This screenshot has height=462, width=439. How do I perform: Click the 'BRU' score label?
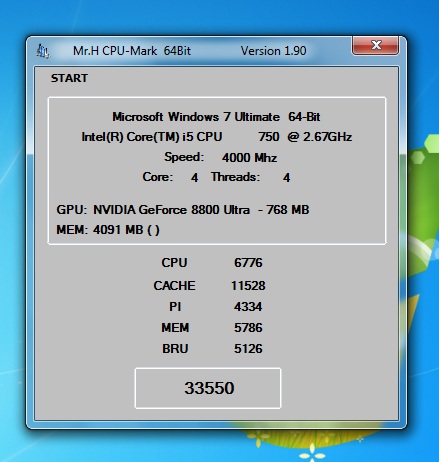click(x=175, y=349)
